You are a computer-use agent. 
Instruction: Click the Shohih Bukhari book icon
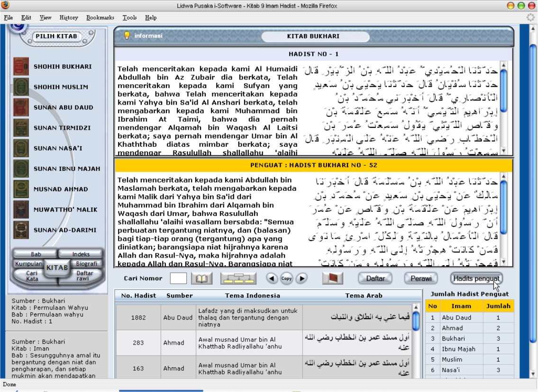pos(21,66)
